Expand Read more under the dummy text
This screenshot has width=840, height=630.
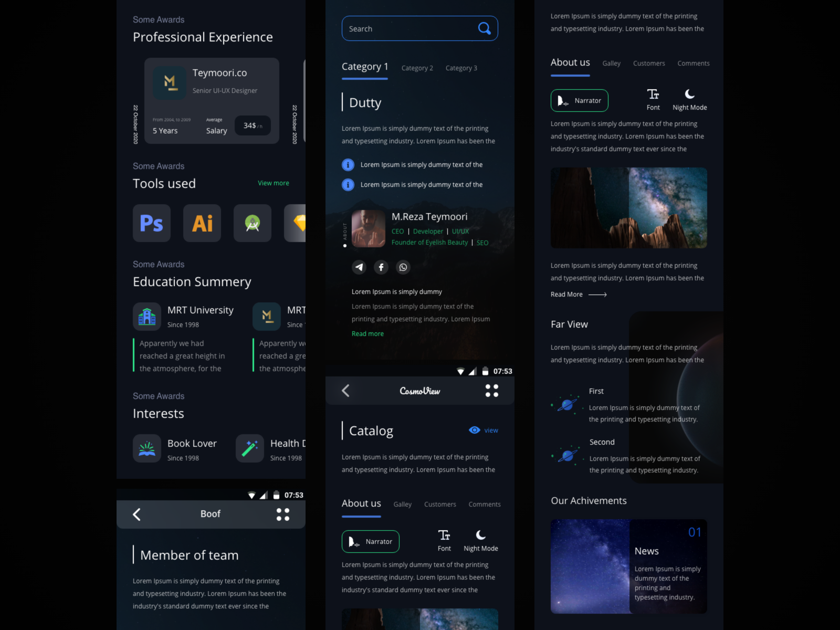click(x=367, y=333)
